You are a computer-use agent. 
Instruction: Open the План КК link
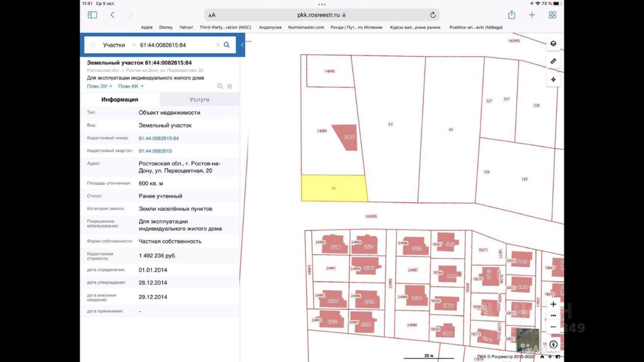131,86
